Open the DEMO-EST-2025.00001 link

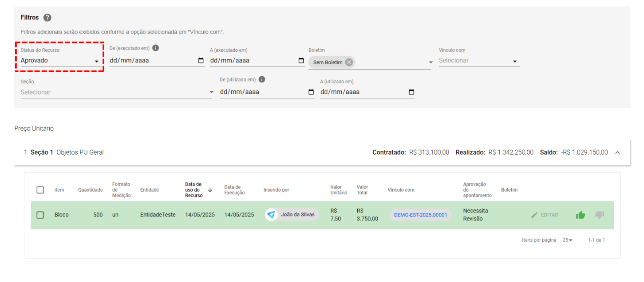[x=420, y=215]
